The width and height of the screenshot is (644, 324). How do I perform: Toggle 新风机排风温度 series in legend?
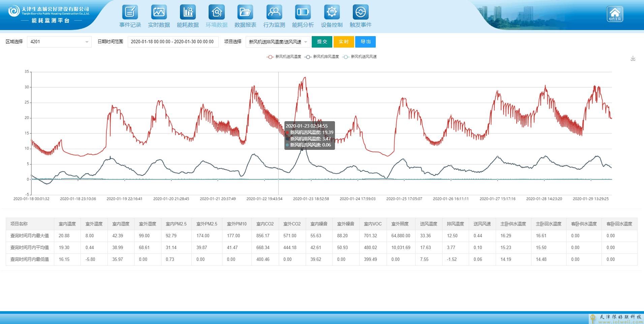[321, 57]
